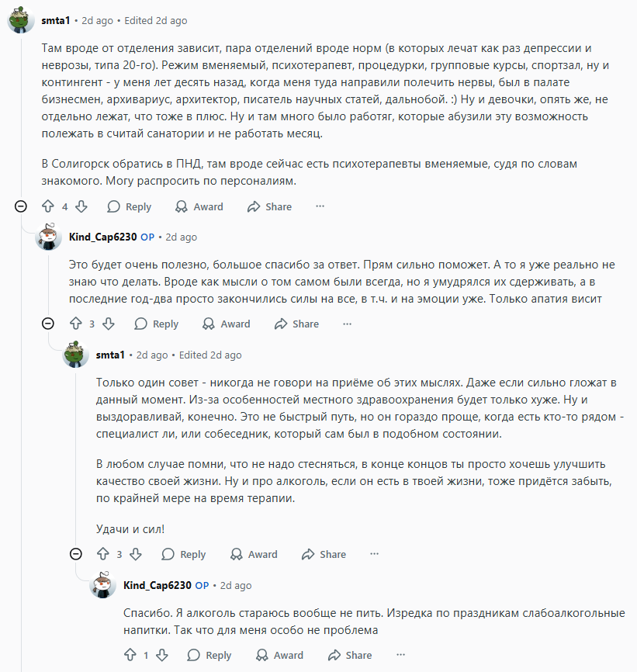Image resolution: width=637 pixels, height=672 pixels.
Task: Collapse smta1's nested advice comment thread
Action: pyautogui.click(x=76, y=554)
